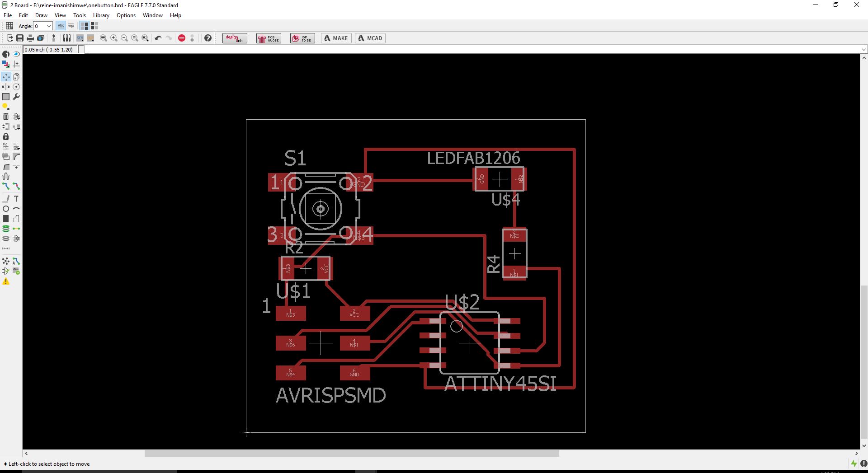Select the Rotate tool
The image size is (868, 473).
(x=16, y=86)
